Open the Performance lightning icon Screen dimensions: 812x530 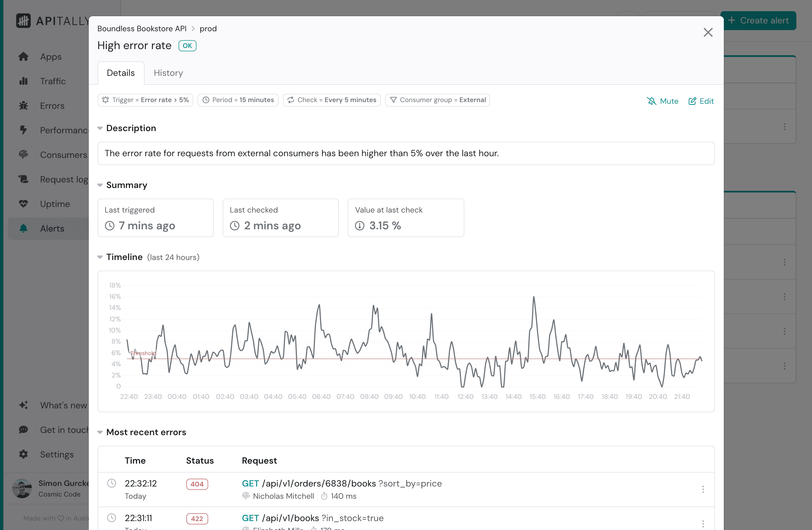(x=23, y=130)
